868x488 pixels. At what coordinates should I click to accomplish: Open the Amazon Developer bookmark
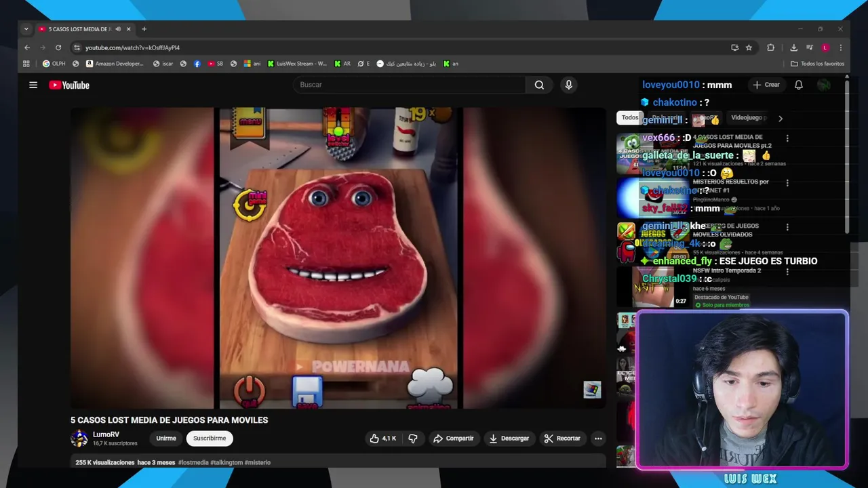115,64
